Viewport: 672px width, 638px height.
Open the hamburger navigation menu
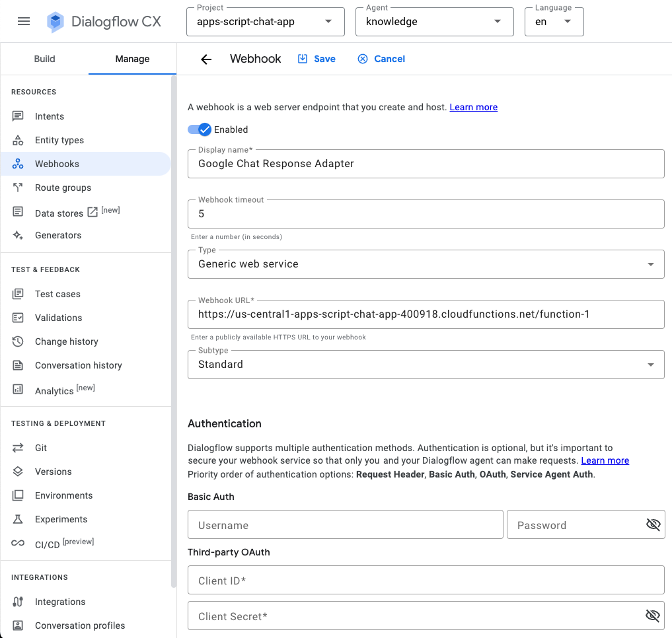(x=24, y=21)
